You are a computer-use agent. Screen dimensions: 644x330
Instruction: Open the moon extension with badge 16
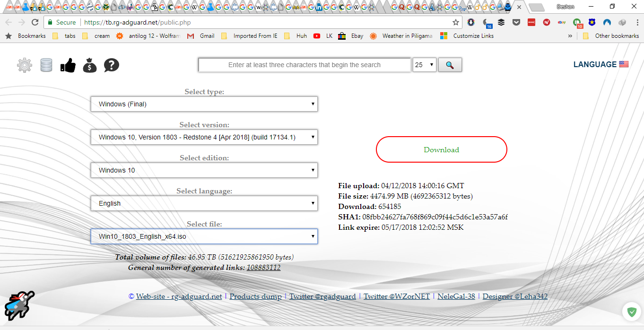pyautogui.click(x=487, y=23)
